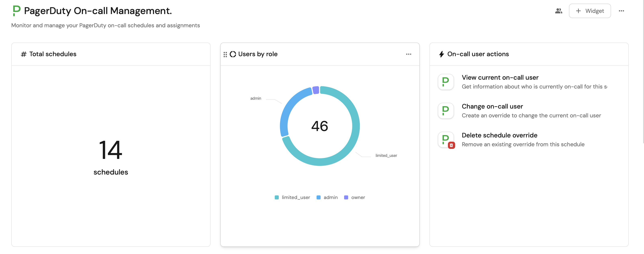Grab the Users by role drag handle

(x=225, y=54)
